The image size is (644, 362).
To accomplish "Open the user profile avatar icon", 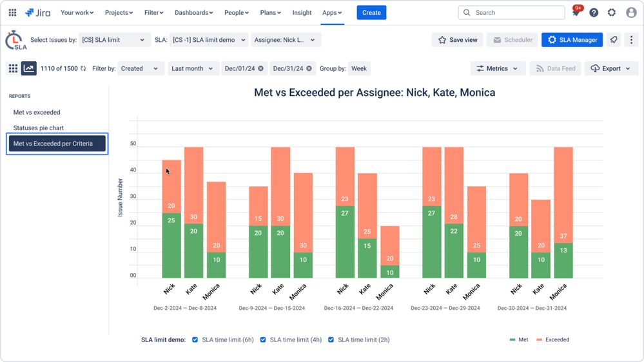I will [x=631, y=13].
